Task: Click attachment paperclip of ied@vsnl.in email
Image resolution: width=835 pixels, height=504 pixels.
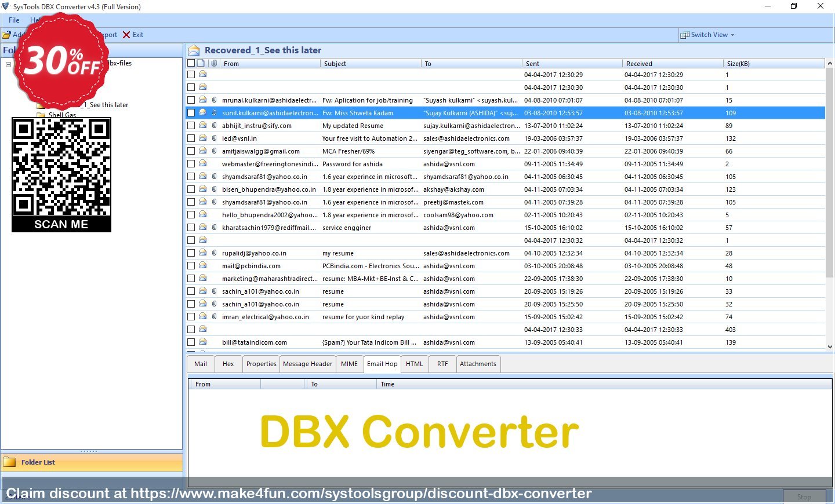Action: click(214, 138)
